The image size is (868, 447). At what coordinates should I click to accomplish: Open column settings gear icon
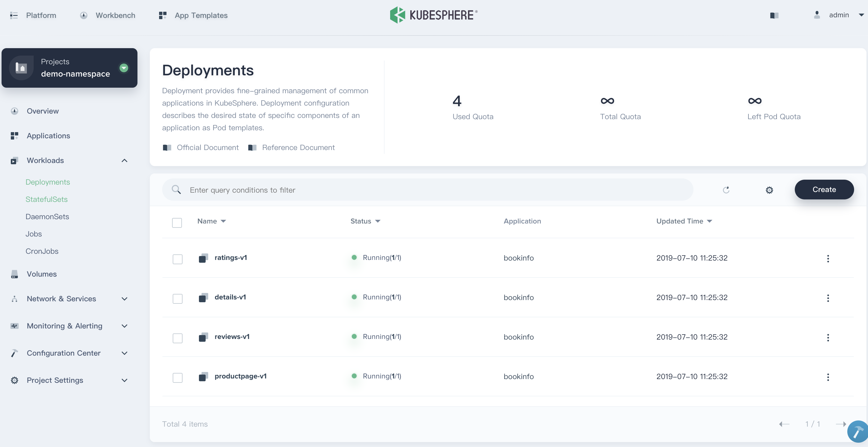point(769,190)
